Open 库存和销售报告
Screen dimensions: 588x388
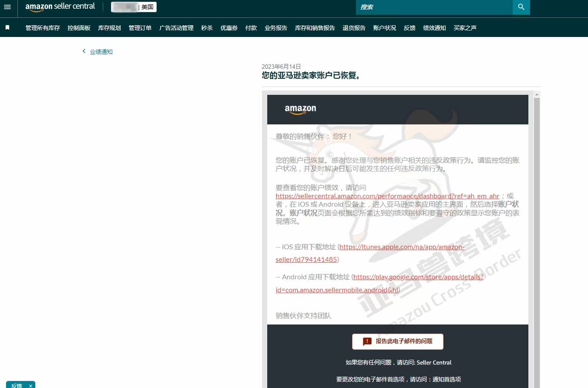pos(315,28)
